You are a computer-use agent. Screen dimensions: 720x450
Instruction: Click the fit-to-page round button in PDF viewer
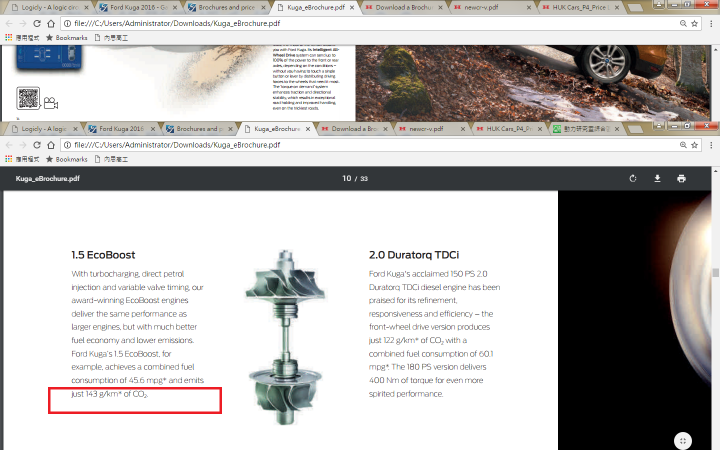point(683,441)
